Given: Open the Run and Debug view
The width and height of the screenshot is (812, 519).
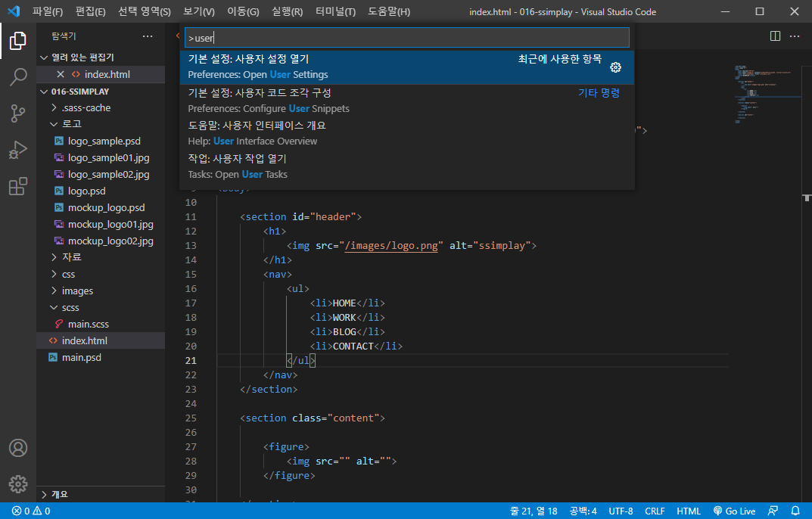Looking at the screenshot, I should 17,151.
